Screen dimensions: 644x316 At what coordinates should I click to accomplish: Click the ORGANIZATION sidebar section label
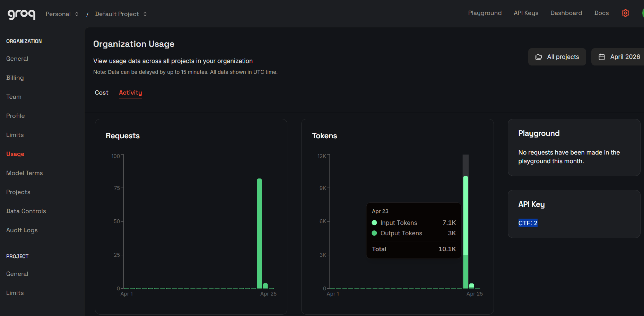24,41
